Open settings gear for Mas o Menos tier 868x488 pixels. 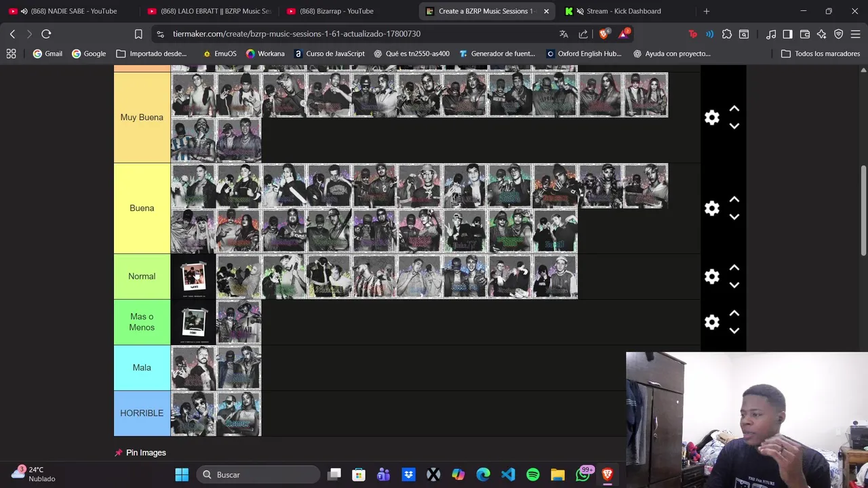tap(711, 322)
